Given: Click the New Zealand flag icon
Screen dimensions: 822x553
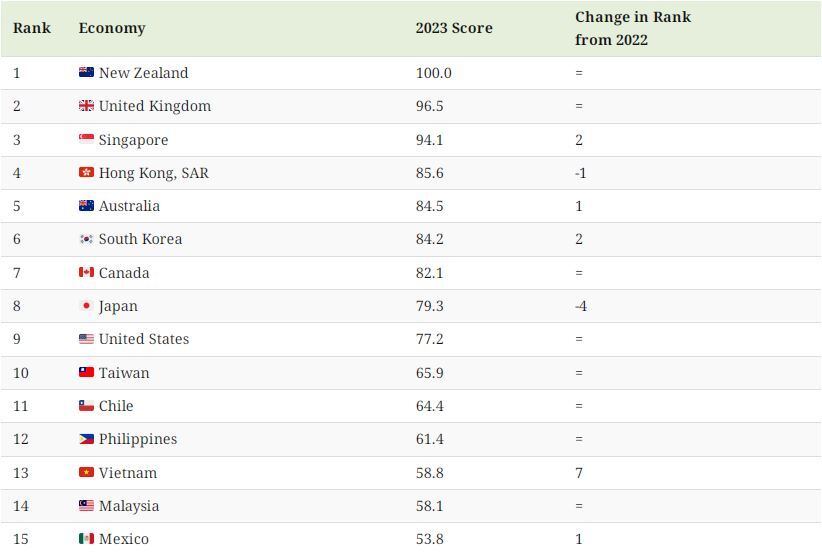Looking at the screenshot, I should coord(86,72).
